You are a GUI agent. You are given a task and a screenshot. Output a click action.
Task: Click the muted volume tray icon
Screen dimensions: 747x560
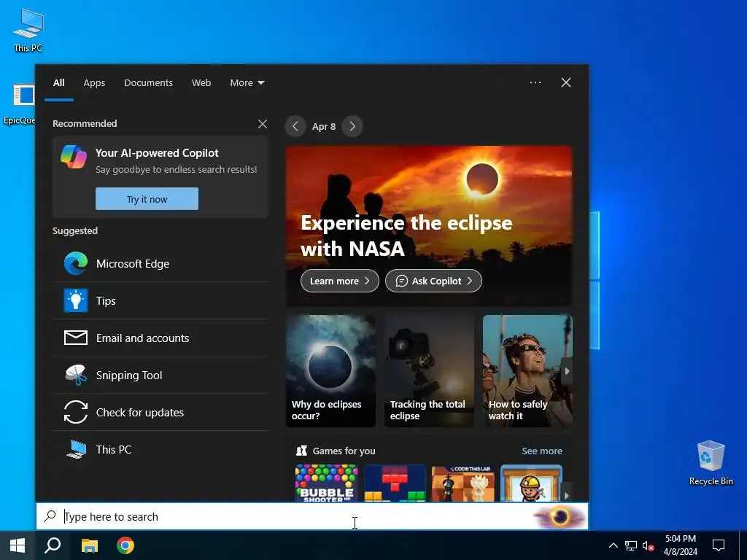click(648, 545)
